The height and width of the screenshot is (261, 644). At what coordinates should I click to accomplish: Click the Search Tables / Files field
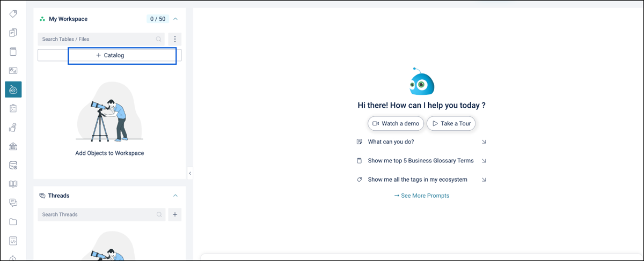click(x=97, y=39)
